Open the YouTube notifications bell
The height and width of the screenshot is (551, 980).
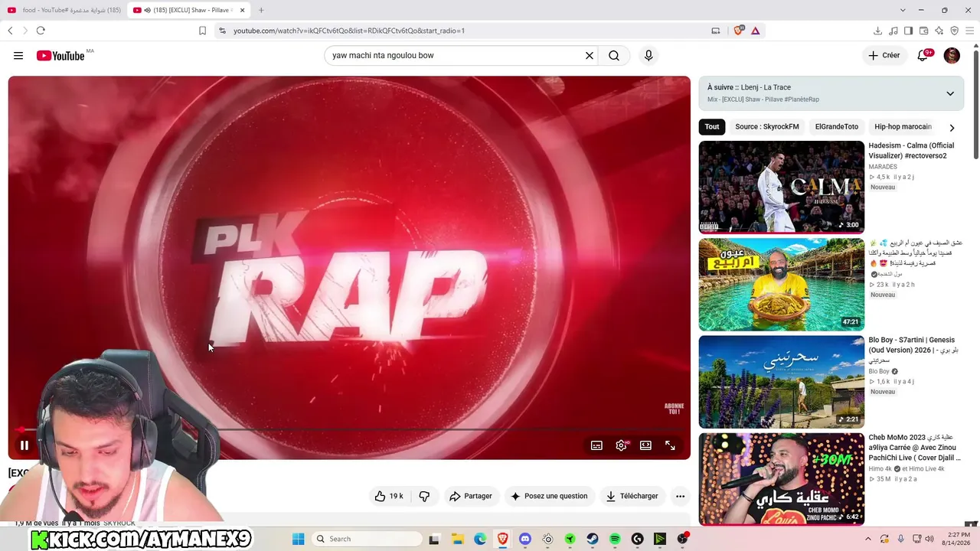pyautogui.click(x=923, y=55)
